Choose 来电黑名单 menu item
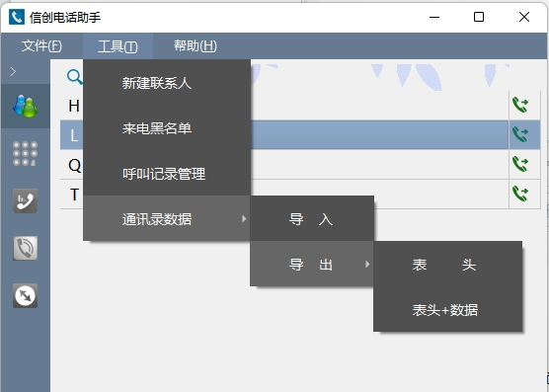 (167, 128)
